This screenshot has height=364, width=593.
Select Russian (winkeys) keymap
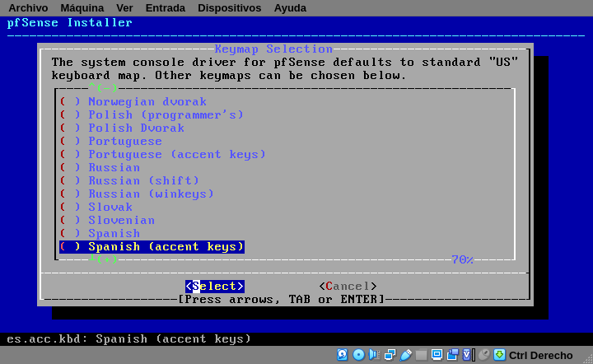coord(137,194)
